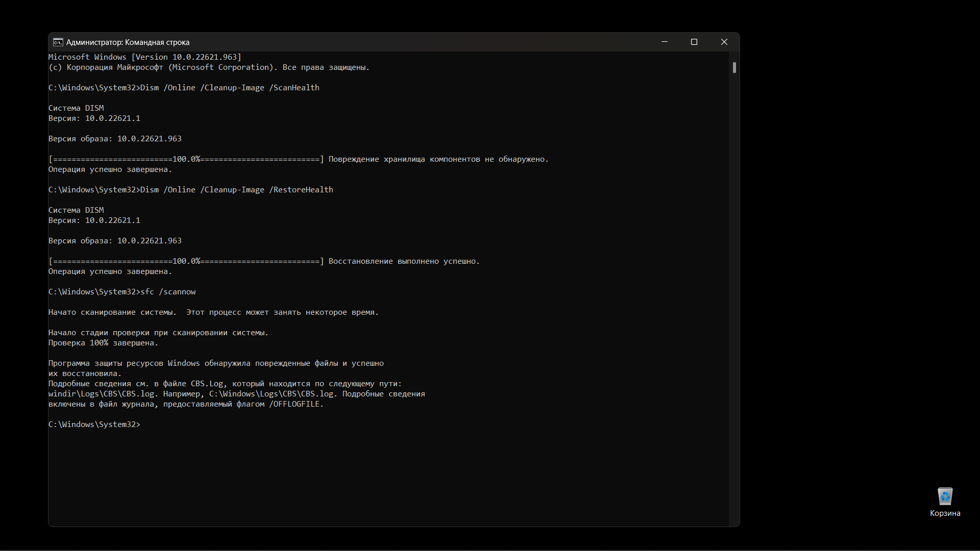The width and height of the screenshot is (980, 551).
Task: Click the Command Prompt icon in title bar
Action: click(x=58, y=42)
